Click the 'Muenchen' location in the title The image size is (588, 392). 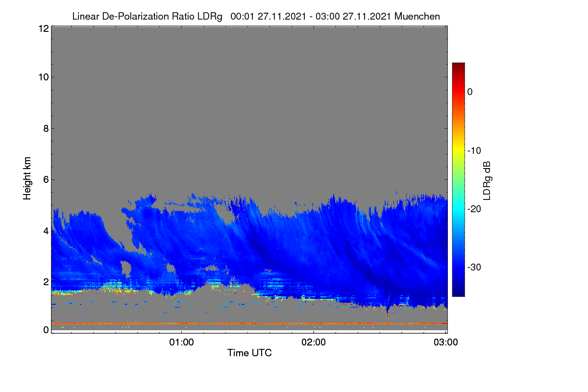pos(417,16)
